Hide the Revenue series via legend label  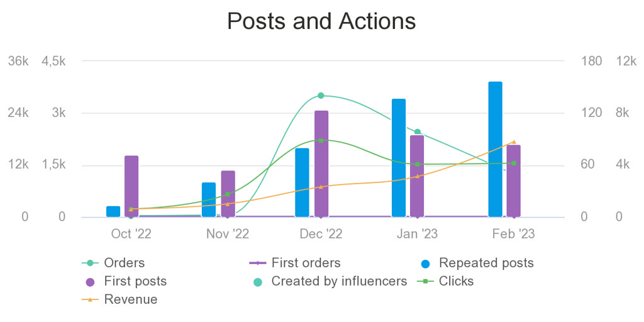point(131,299)
